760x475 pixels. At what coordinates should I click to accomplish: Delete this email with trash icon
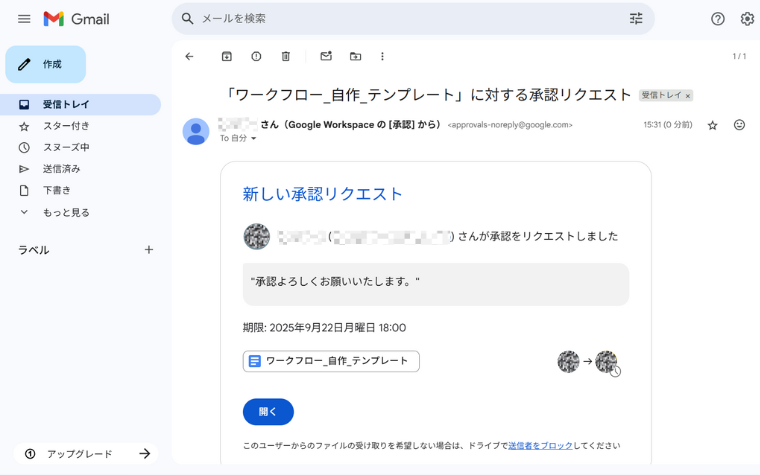point(286,56)
